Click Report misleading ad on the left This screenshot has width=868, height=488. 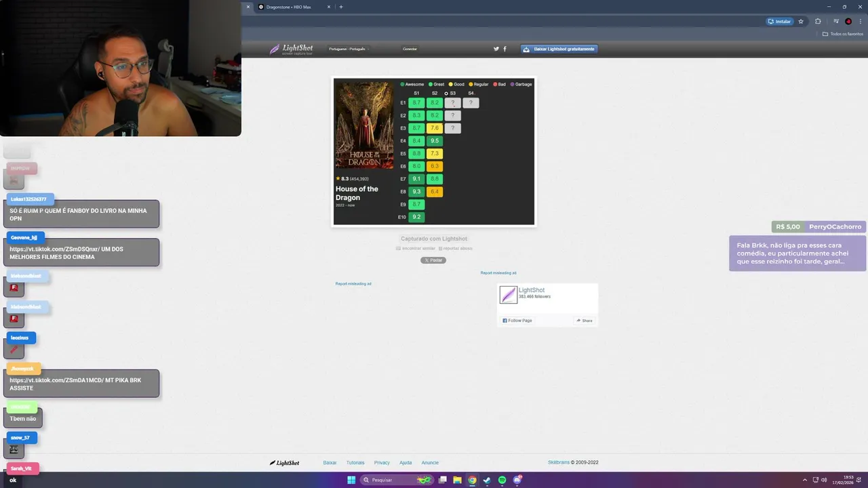353,284
